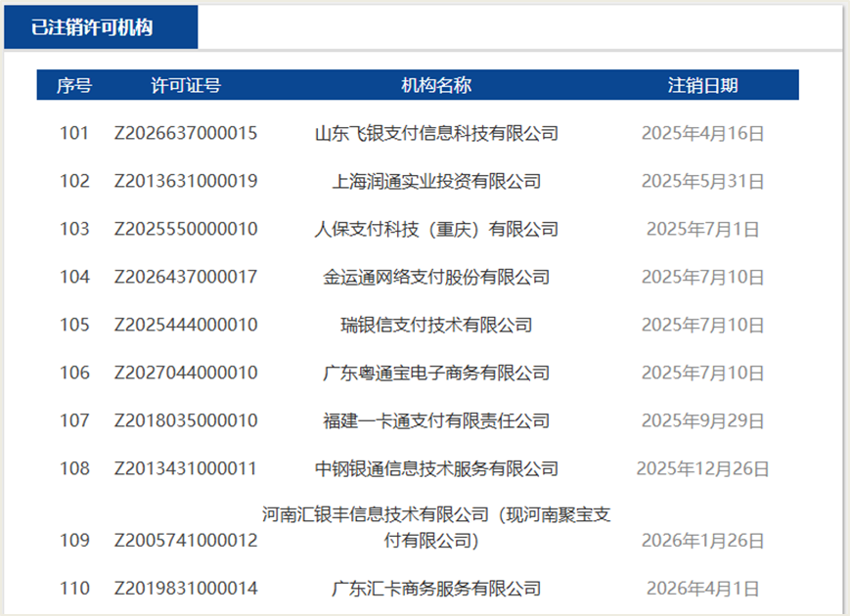This screenshot has width=850, height=616.
Task: Open 中钢银通信息技术服务有限公司
Action: [436, 468]
